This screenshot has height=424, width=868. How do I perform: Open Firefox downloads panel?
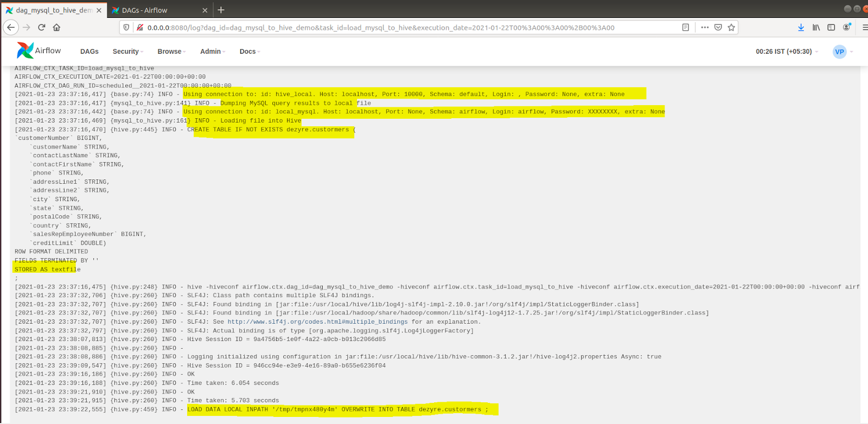point(801,27)
